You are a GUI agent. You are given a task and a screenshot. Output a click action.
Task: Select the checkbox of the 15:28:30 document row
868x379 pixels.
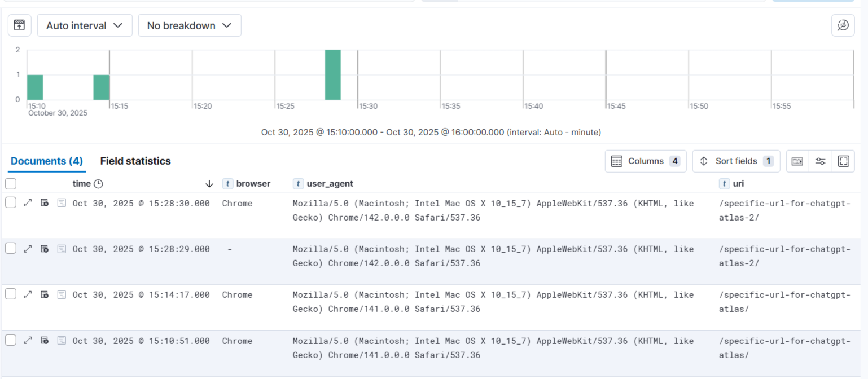pos(10,202)
